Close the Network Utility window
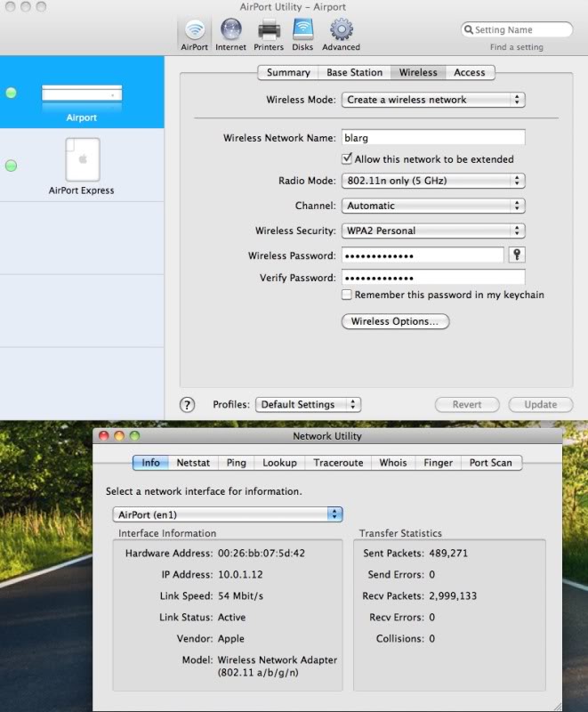This screenshot has height=712, width=588. (104, 436)
